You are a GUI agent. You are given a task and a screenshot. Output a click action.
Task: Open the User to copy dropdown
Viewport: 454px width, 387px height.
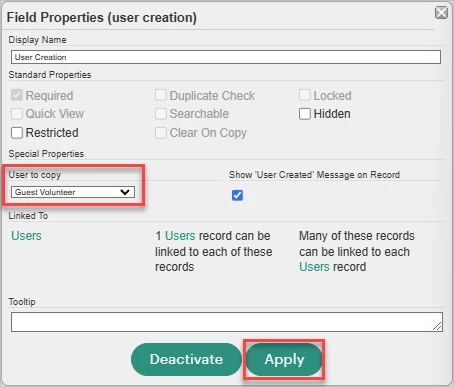73,192
